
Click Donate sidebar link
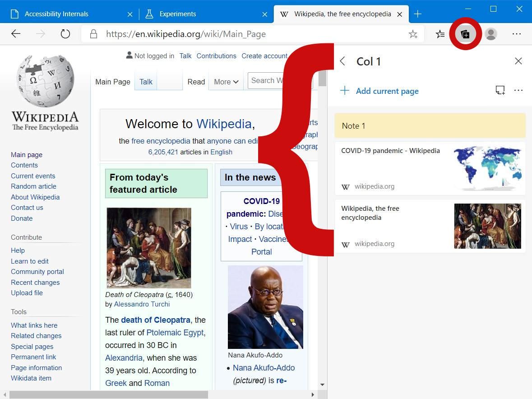pos(21,218)
